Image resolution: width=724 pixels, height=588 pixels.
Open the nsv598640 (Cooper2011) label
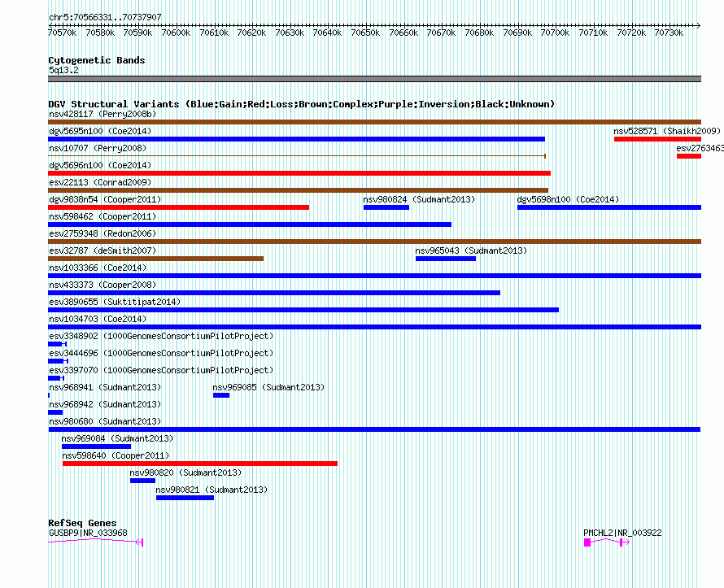click(x=116, y=455)
